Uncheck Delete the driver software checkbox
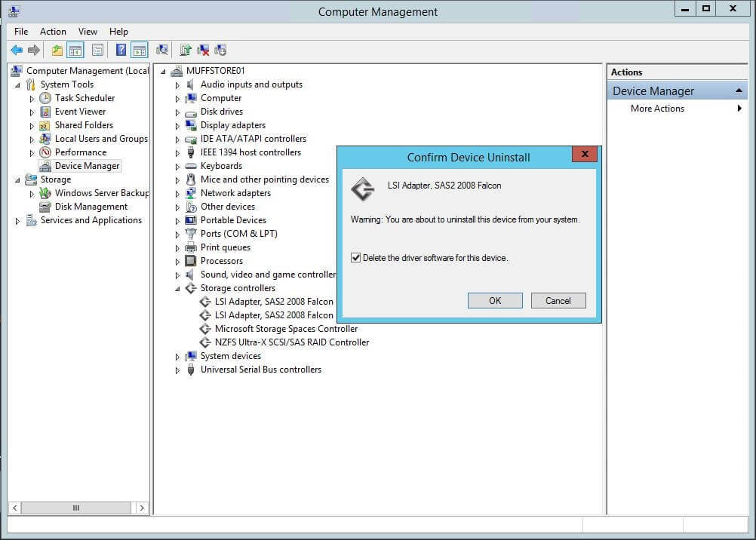Viewport: 756px width, 540px height. [x=356, y=258]
